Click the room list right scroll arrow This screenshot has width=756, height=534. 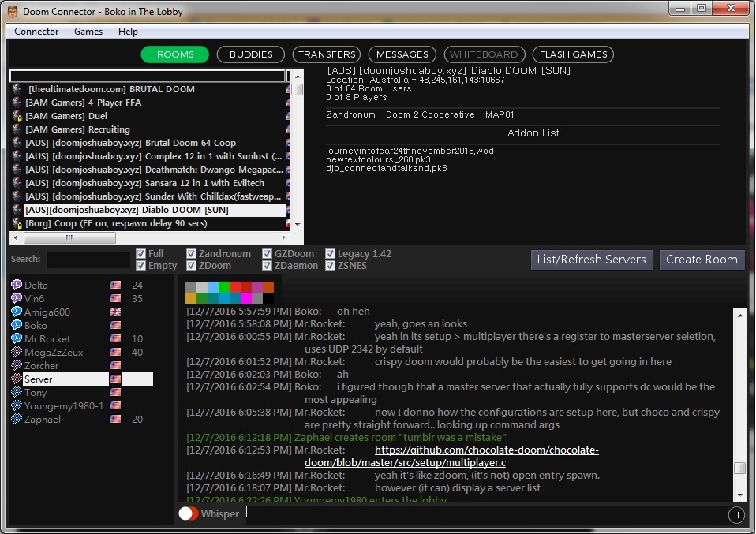pyautogui.click(x=283, y=237)
